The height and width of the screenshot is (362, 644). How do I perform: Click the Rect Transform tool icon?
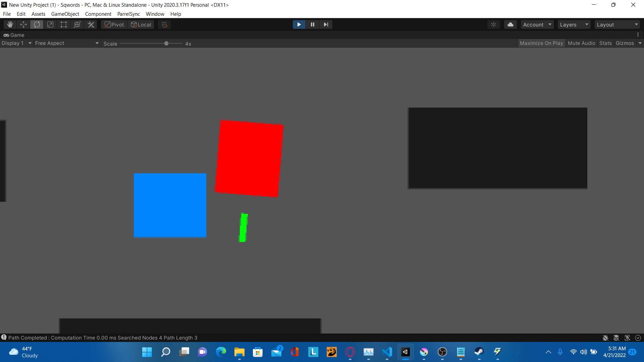(x=64, y=24)
